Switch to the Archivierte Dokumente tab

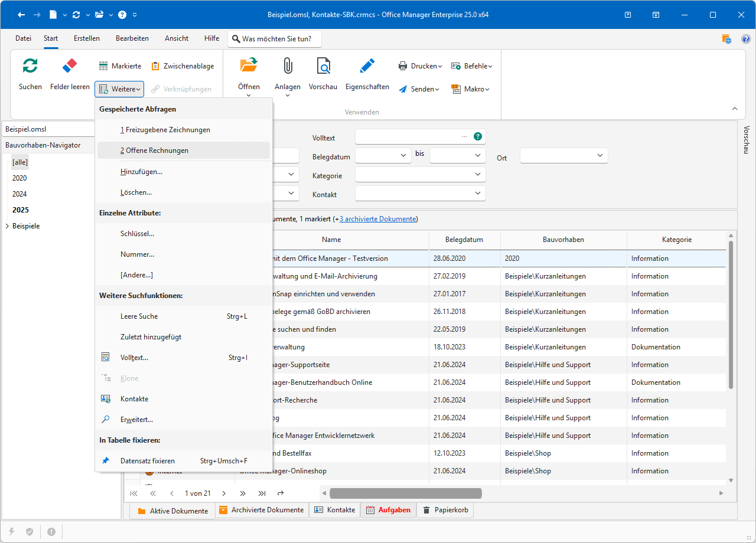[262, 510]
